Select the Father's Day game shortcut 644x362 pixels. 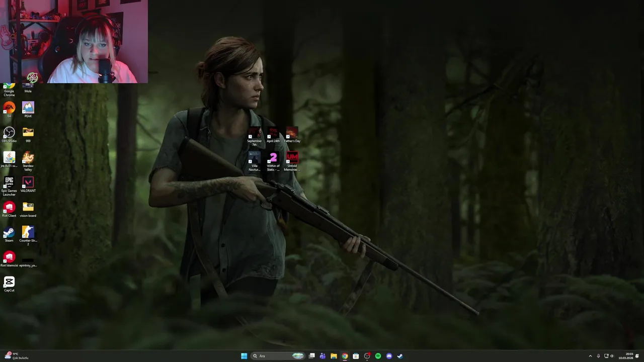[x=292, y=135]
